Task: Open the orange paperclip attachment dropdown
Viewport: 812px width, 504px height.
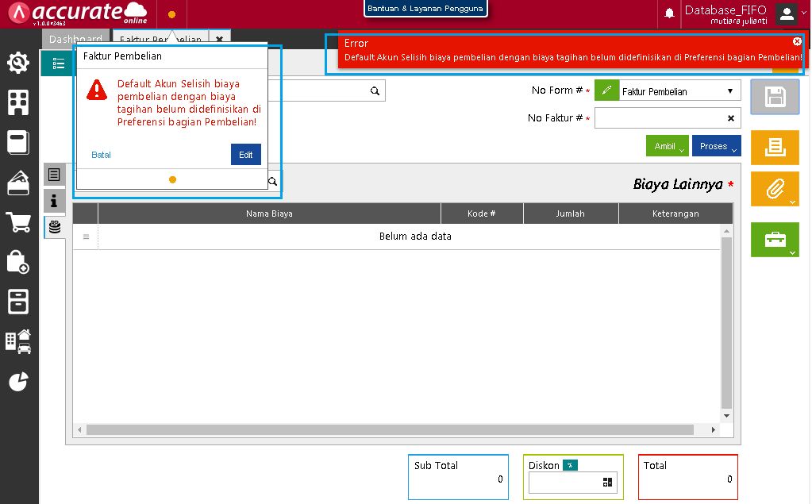Action: [x=775, y=190]
